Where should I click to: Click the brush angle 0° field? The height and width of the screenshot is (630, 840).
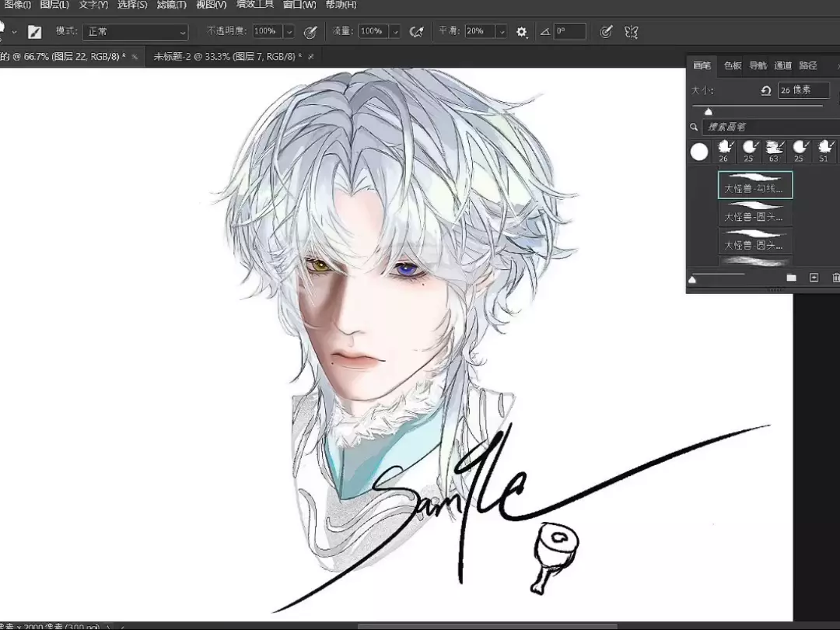[x=569, y=32]
